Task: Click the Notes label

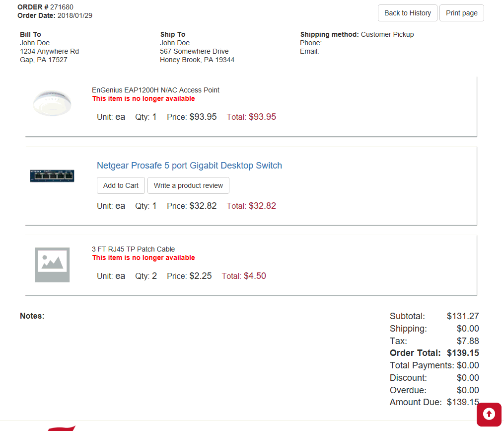Action: [32, 316]
